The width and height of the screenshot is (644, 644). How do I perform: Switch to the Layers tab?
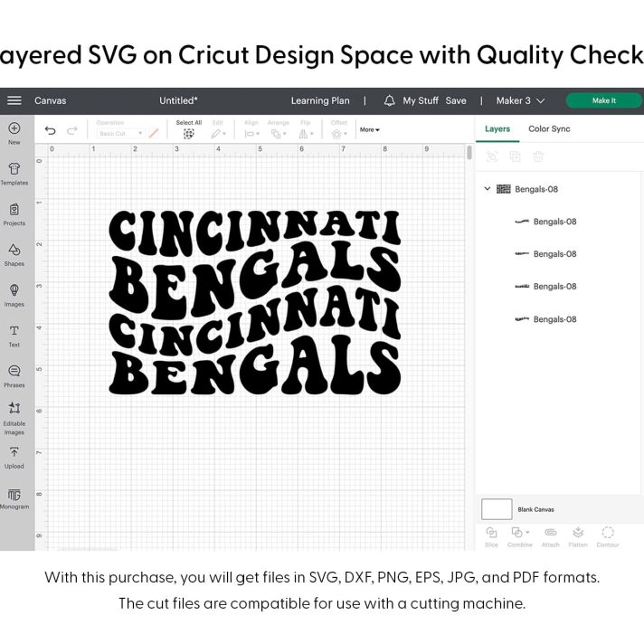[x=497, y=129]
